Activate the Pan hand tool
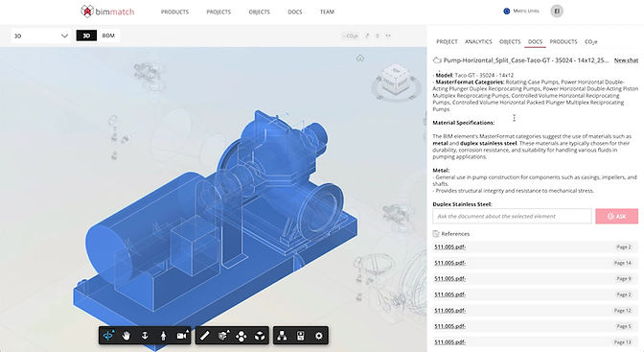Image resolution: width=644 pixels, height=352 pixels. 126,336
